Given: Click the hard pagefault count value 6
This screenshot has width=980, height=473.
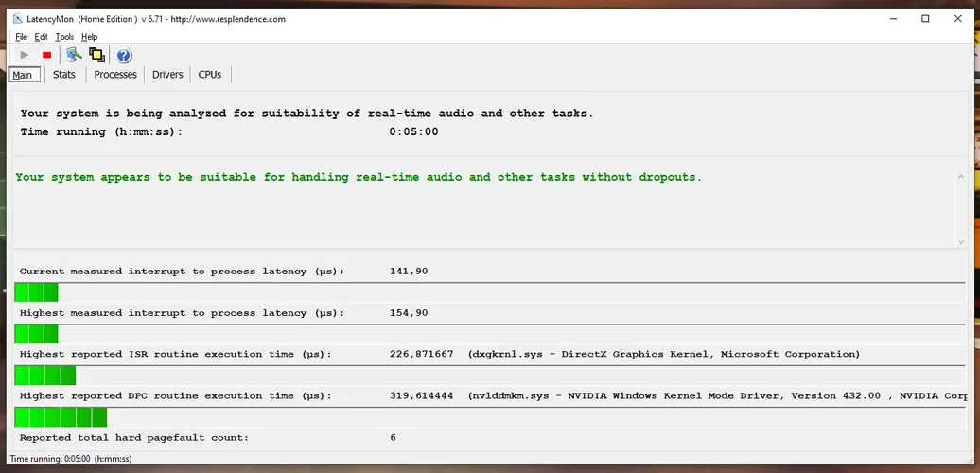Looking at the screenshot, I should [394, 437].
